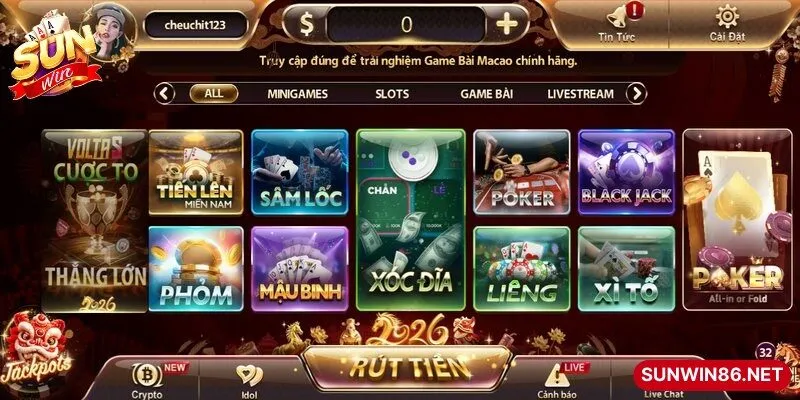
Task: Click the cheuchit123 username field
Action: 196,25
